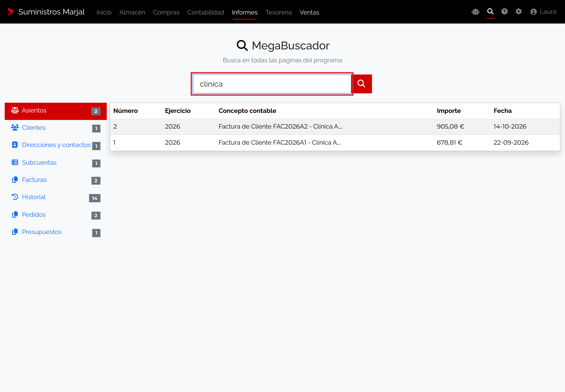The height and width of the screenshot is (392, 565).
Task: Click the amount 905,08 €
Action: (450, 126)
